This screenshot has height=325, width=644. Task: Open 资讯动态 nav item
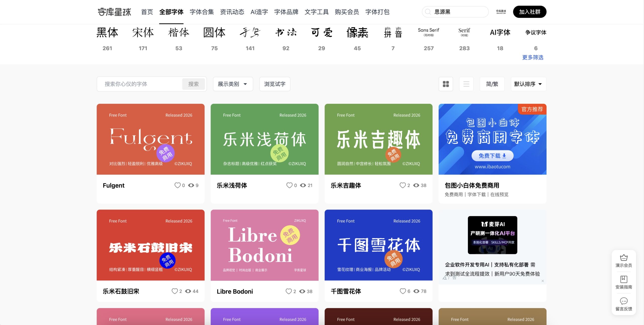(232, 12)
